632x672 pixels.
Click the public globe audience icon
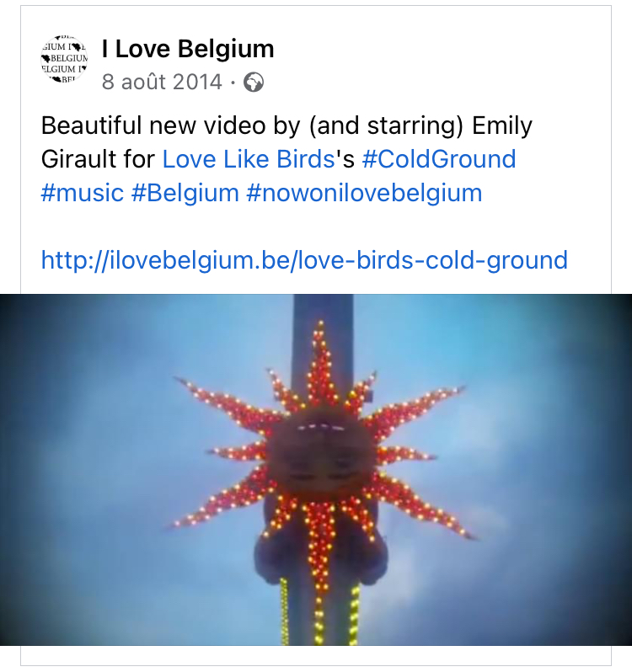pyautogui.click(x=254, y=83)
